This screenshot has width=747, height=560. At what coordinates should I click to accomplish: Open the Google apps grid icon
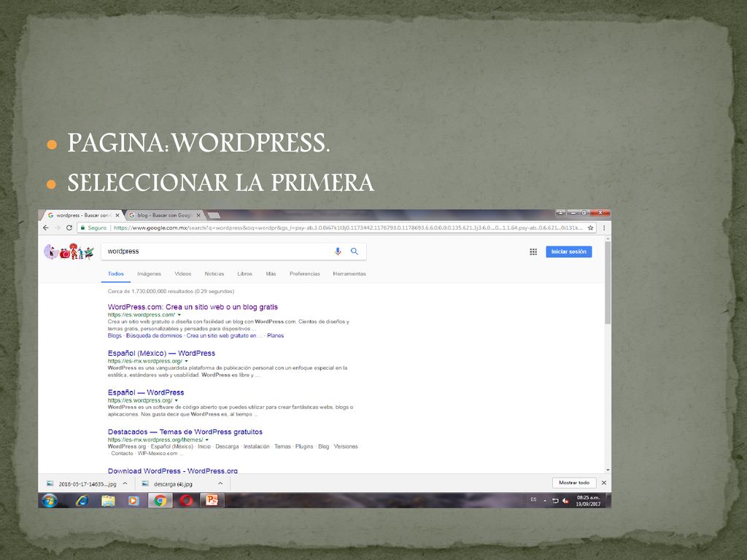click(533, 252)
